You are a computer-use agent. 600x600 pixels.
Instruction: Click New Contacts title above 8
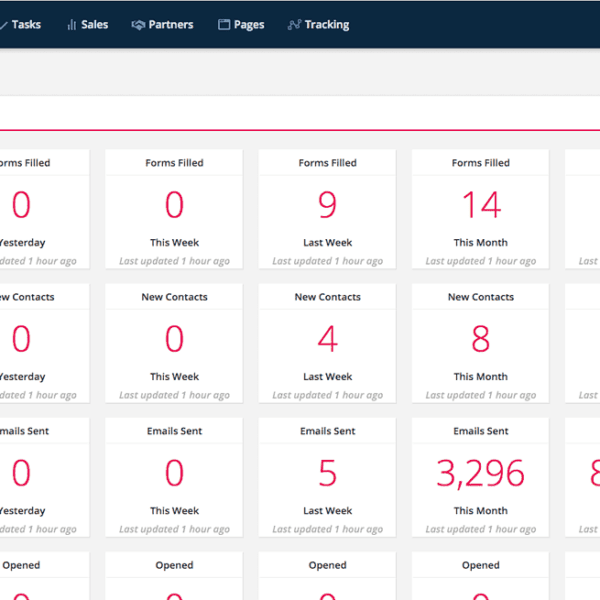coord(481,297)
